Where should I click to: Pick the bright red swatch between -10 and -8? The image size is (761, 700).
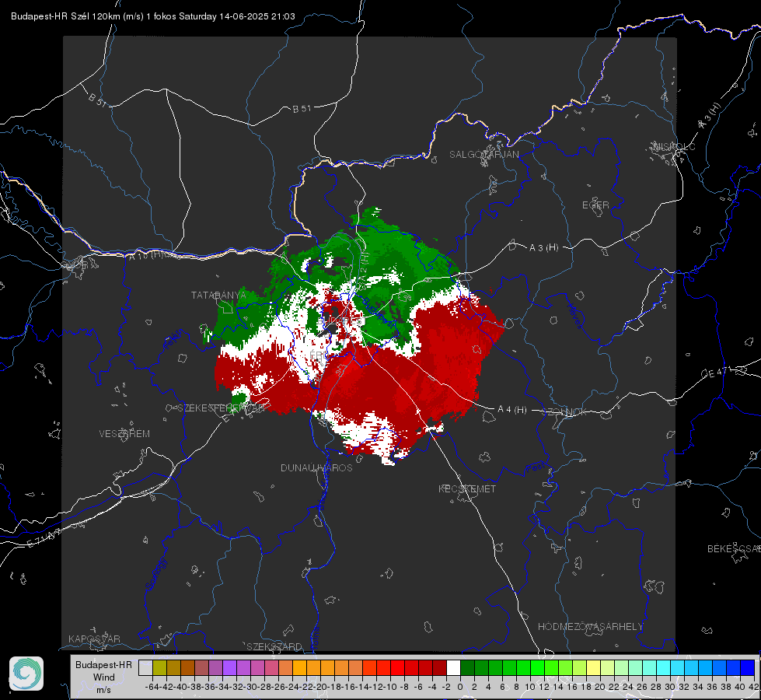point(397,668)
